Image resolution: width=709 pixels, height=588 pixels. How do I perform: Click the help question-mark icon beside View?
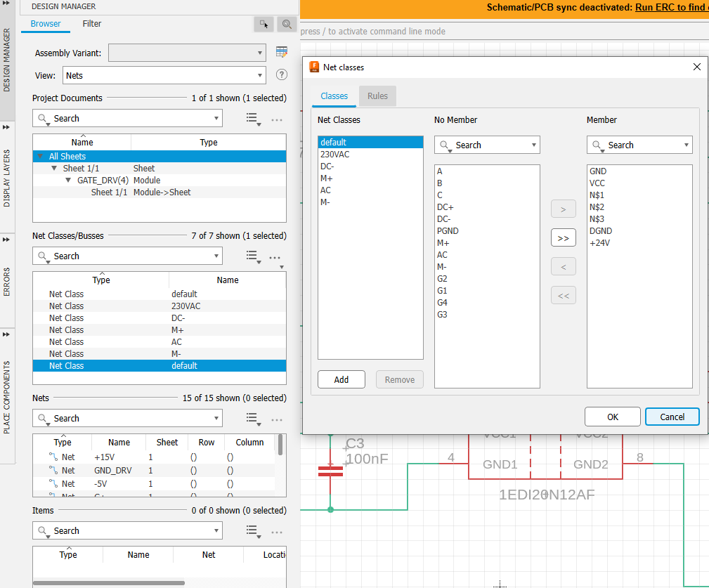[x=281, y=74]
